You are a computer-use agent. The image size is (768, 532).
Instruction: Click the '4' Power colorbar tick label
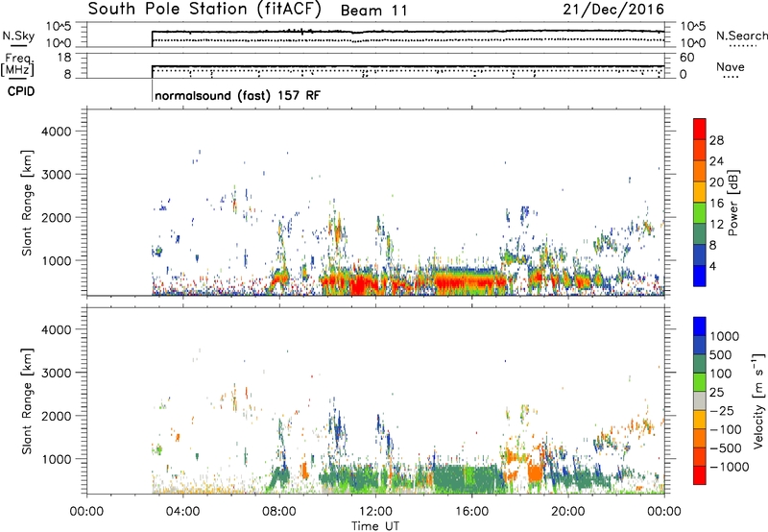coord(712,266)
